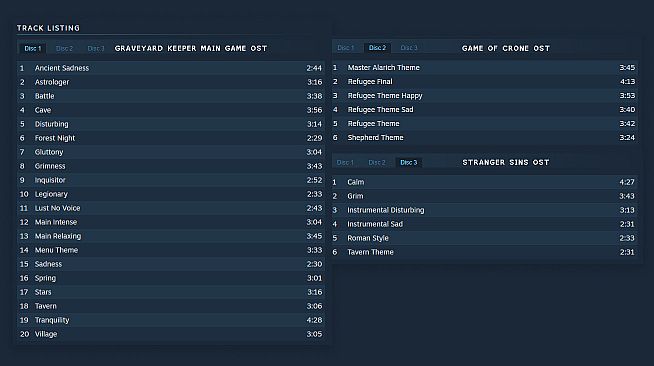Click duration 4:28 of Tranquility
The width and height of the screenshot is (654, 366).
(314, 320)
